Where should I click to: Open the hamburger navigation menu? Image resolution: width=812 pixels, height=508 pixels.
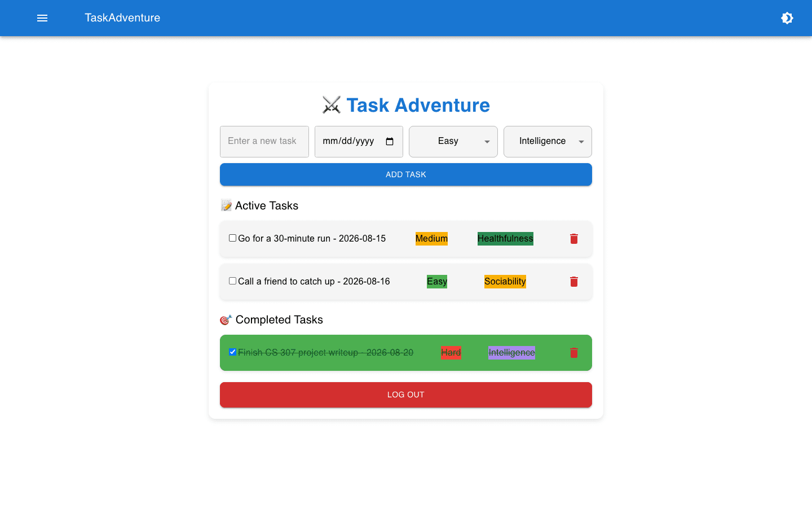42,18
